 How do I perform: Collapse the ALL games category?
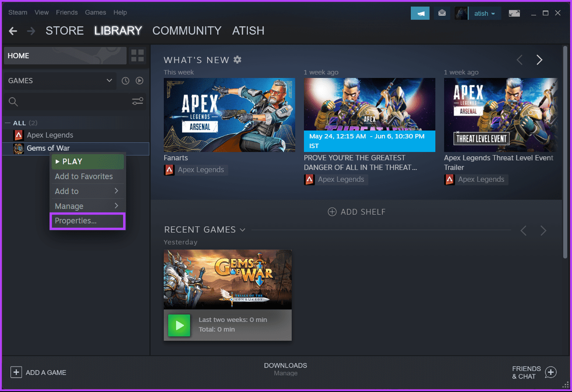click(7, 123)
